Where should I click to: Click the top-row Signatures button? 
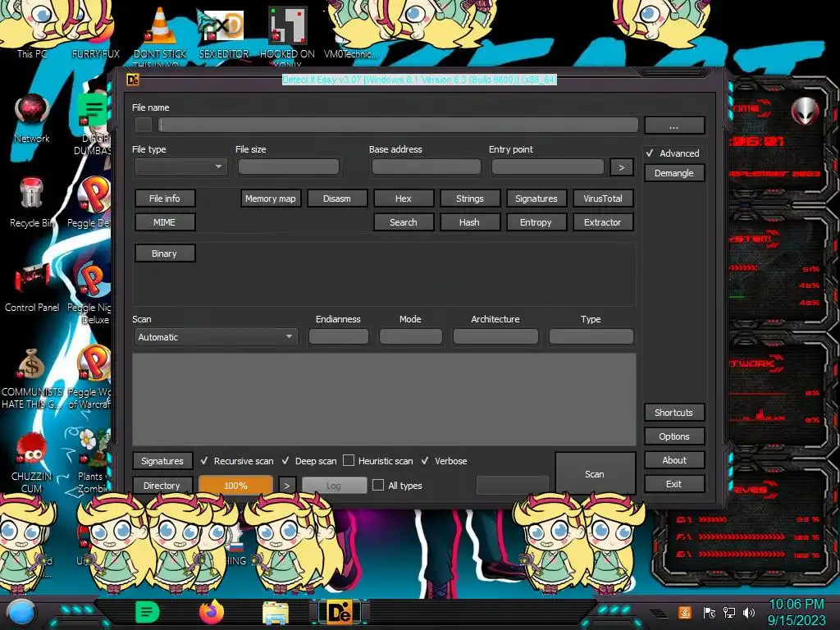[x=536, y=199]
